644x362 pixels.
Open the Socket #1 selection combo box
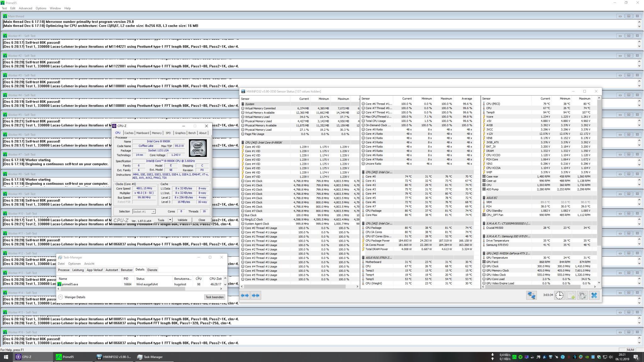pyautogui.click(x=144, y=211)
